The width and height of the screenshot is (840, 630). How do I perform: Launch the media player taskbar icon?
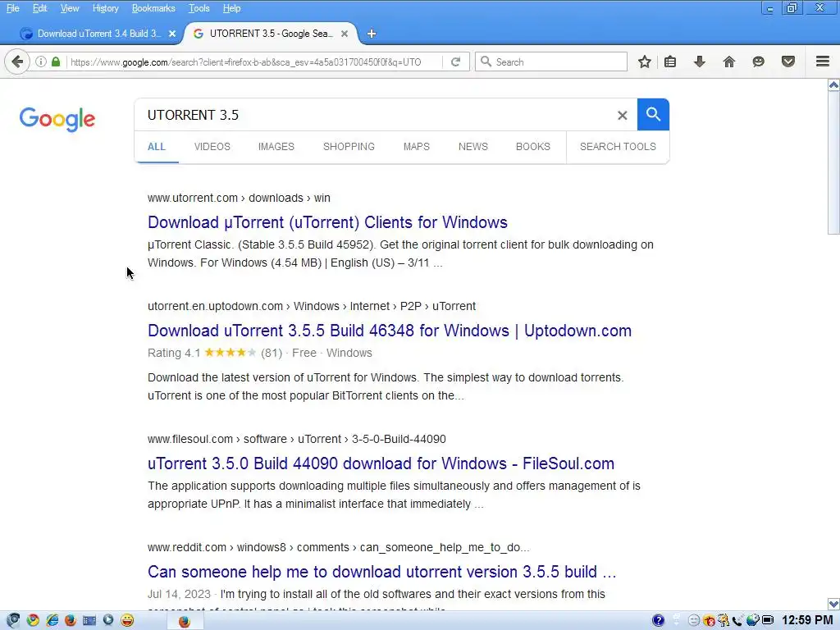[x=108, y=620]
